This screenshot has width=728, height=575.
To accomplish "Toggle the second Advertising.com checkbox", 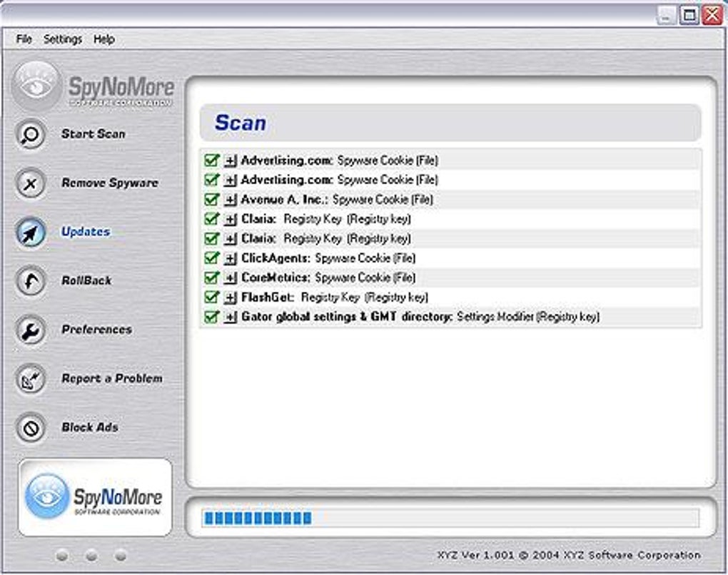I will pyautogui.click(x=211, y=180).
